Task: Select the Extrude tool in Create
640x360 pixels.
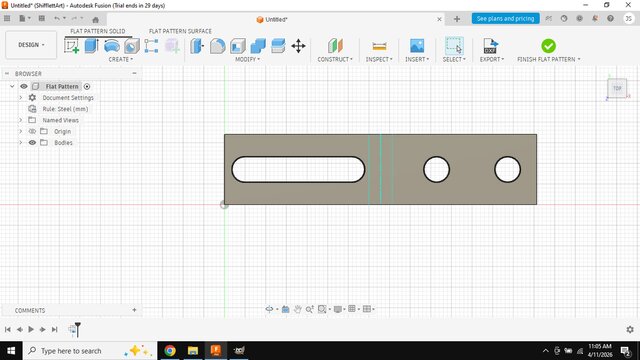Action: (x=91, y=46)
